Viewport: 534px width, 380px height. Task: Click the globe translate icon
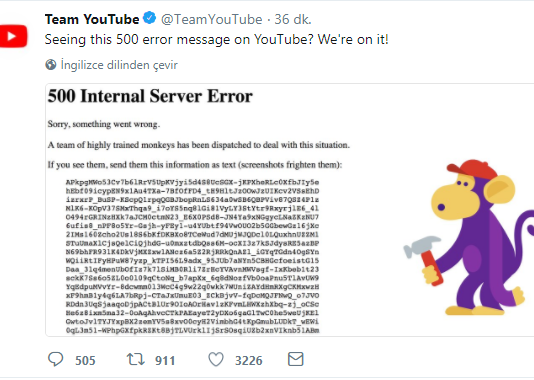[x=51, y=64]
